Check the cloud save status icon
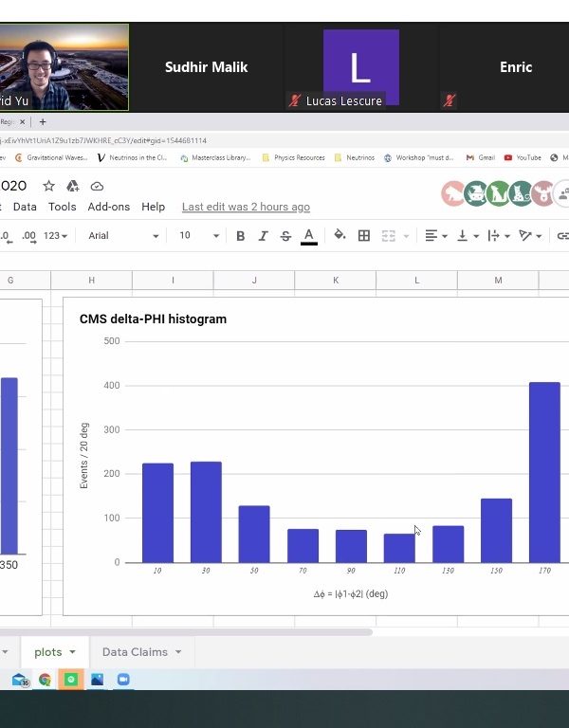 [x=97, y=186]
